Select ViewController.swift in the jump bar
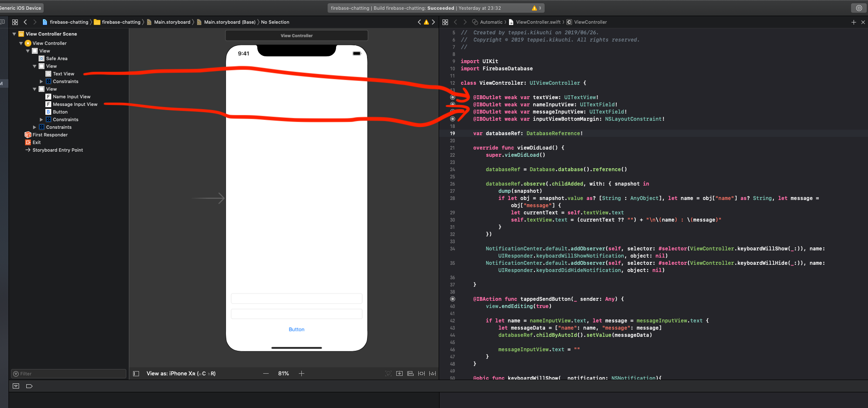Screen dimensions: 868x408 pyautogui.click(x=538, y=22)
